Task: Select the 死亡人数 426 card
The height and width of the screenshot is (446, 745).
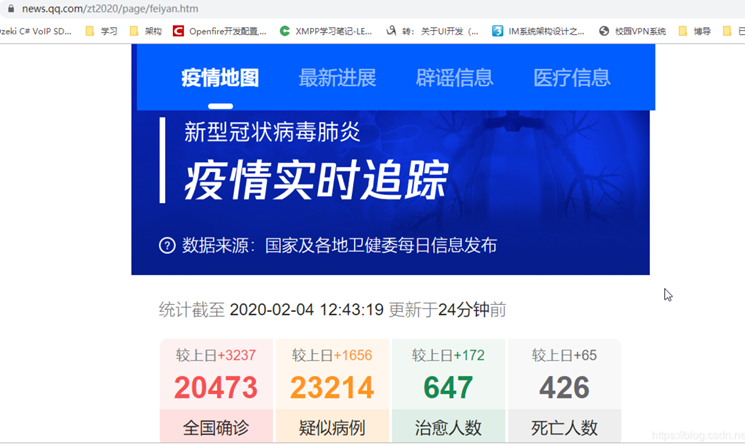Action: point(564,390)
